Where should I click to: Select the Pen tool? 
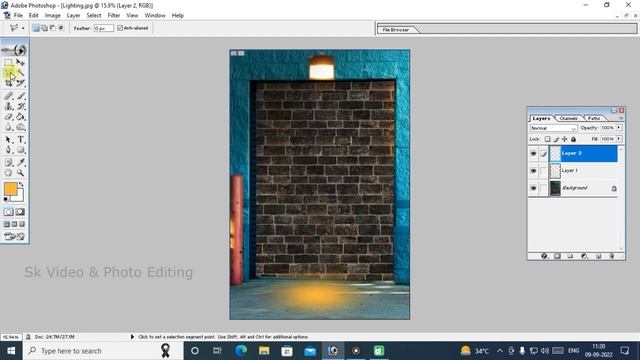(8, 150)
